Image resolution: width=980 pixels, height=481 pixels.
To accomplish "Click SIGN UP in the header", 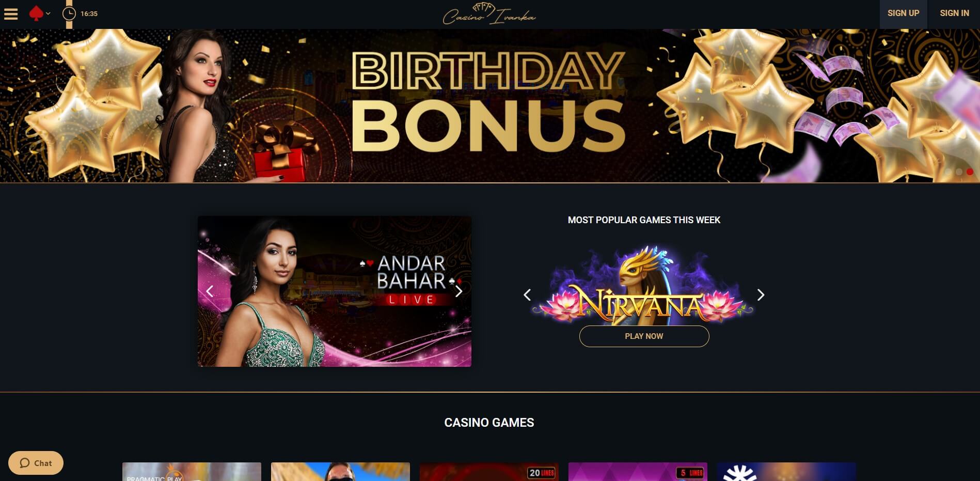I will pyautogui.click(x=903, y=14).
